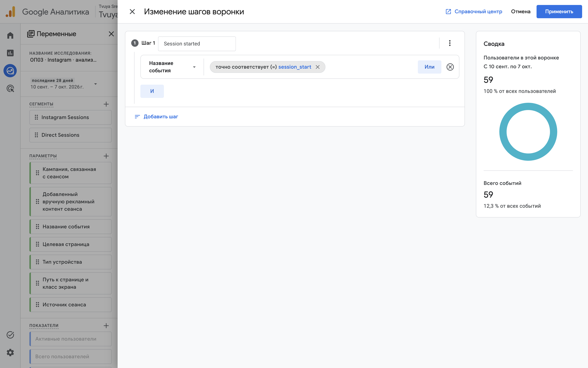Click the Добавить шаг list icon

137,117
